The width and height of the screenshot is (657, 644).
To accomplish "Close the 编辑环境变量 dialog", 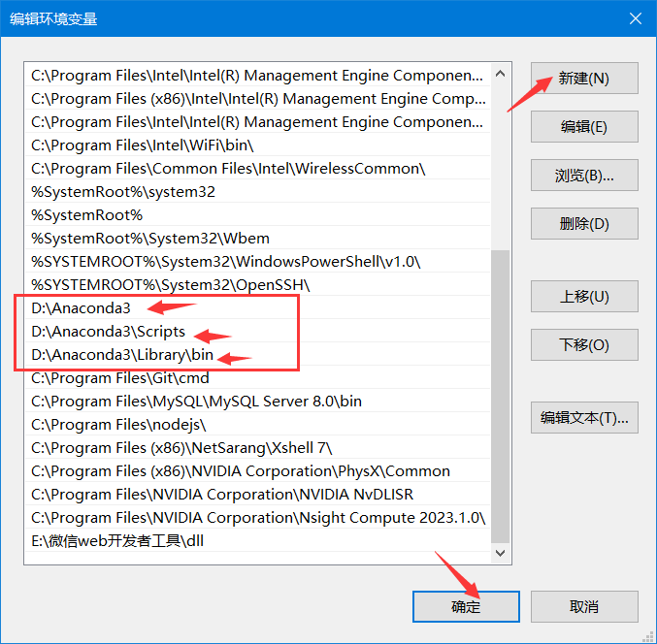I will (x=636, y=18).
